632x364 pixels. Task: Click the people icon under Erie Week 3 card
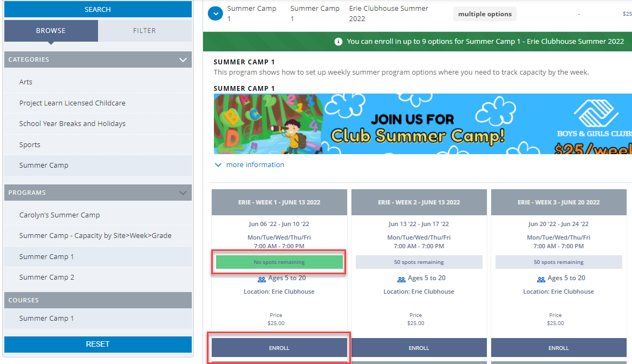click(540, 278)
